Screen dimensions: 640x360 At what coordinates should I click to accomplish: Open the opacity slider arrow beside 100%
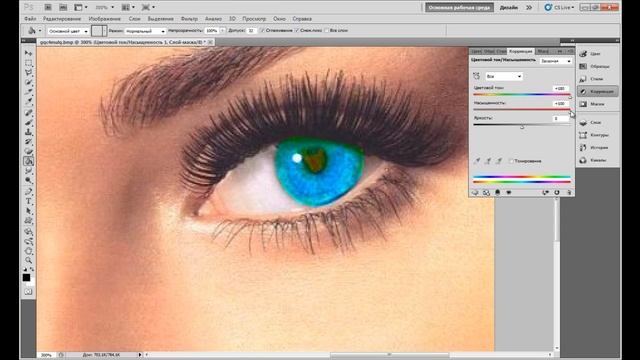222,31
